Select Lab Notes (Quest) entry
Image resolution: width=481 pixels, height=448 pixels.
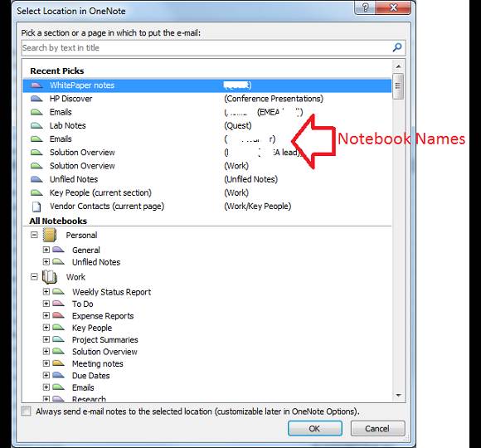pyautogui.click(x=207, y=125)
